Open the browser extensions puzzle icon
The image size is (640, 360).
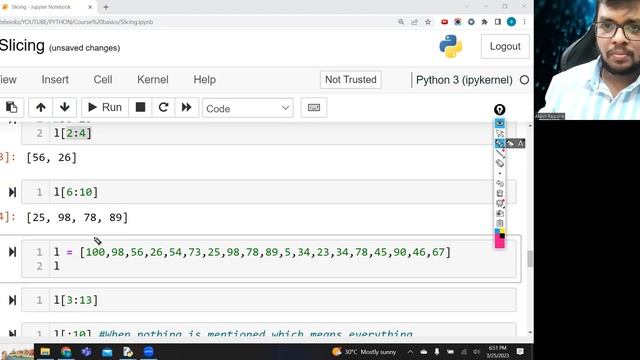click(x=484, y=22)
